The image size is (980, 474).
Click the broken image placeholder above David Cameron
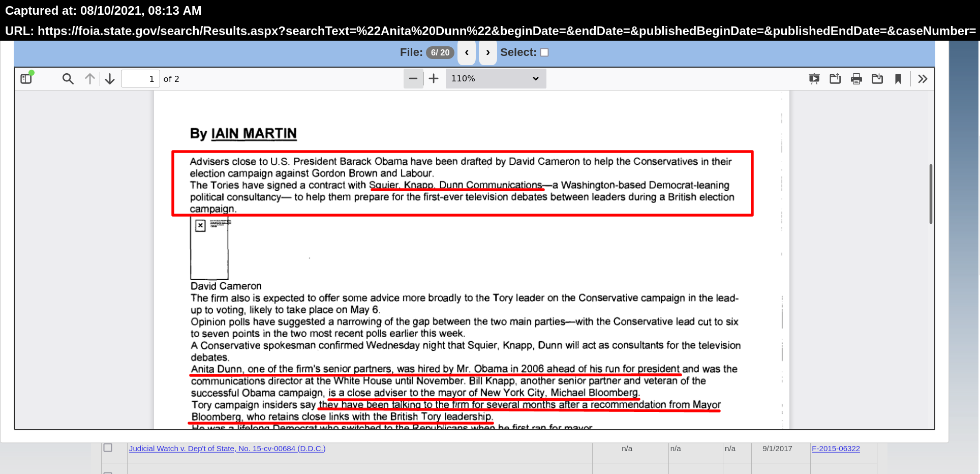click(209, 248)
